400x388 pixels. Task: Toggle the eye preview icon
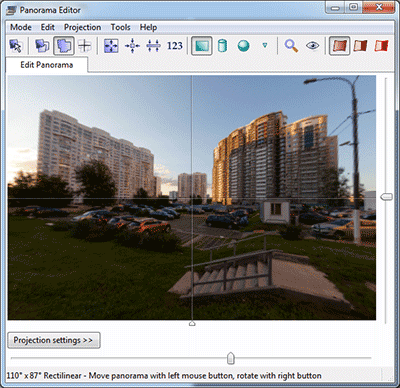[312, 46]
